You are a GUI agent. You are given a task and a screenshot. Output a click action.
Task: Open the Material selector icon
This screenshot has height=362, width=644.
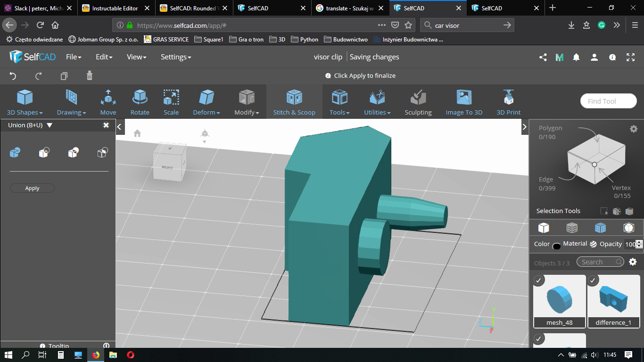tap(593, 244)
